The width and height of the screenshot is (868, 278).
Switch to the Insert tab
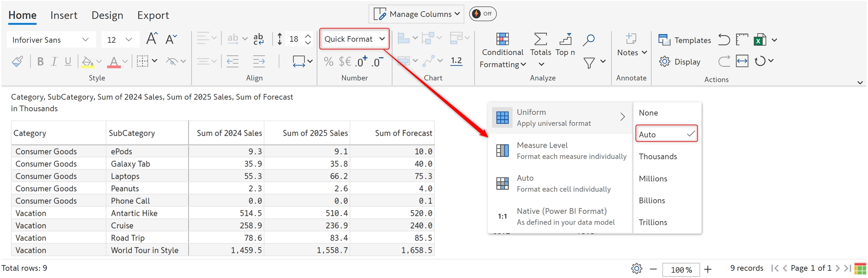(64, 15)
